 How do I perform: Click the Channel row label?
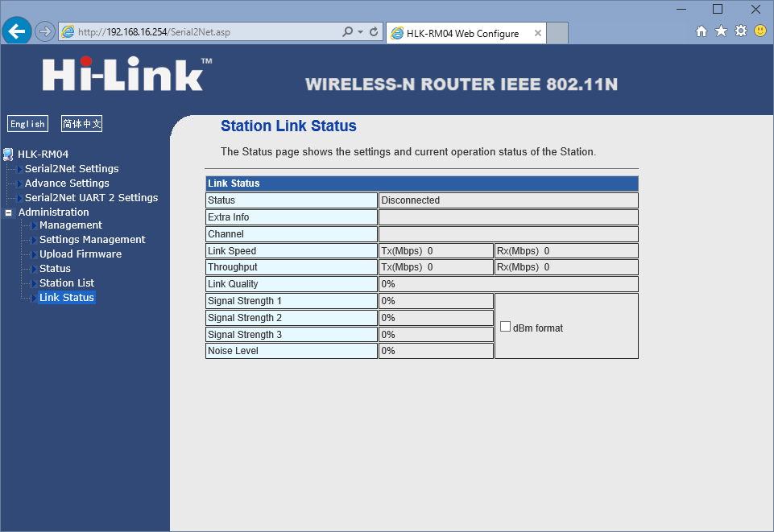pyautogui.click(x=226, y=234)
